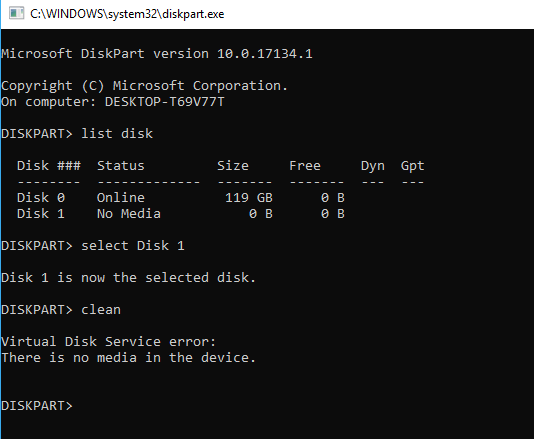Click the 'list disk' command text

click(117, 134)
